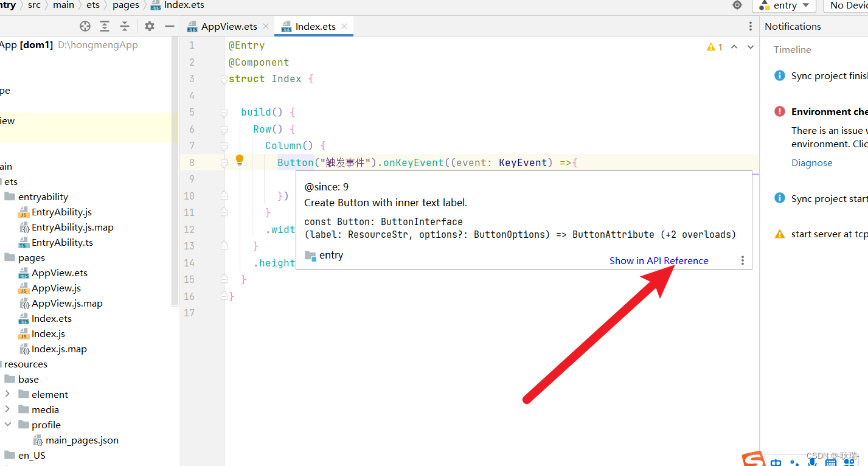This screenshot has width=868, height=466.
Task: Select the pages folder in project tree
Action: pyautogui.click(x=31, y=257)
